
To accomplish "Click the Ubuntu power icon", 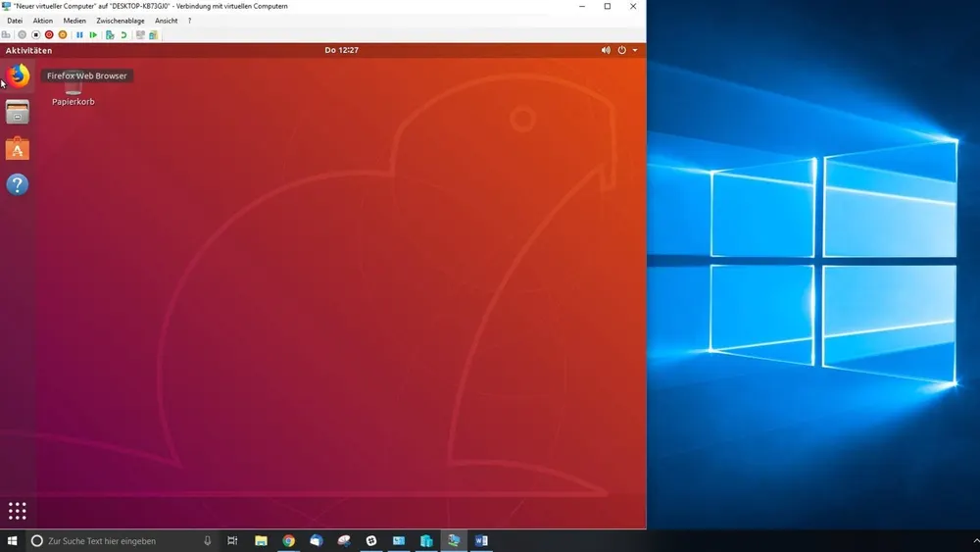I will pos(622,50).
